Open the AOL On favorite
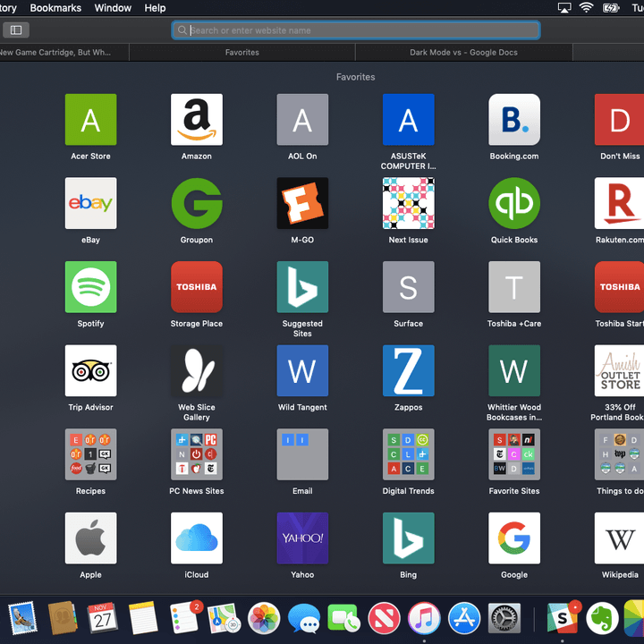The image size is (644, 644). [x=302, y=120]
